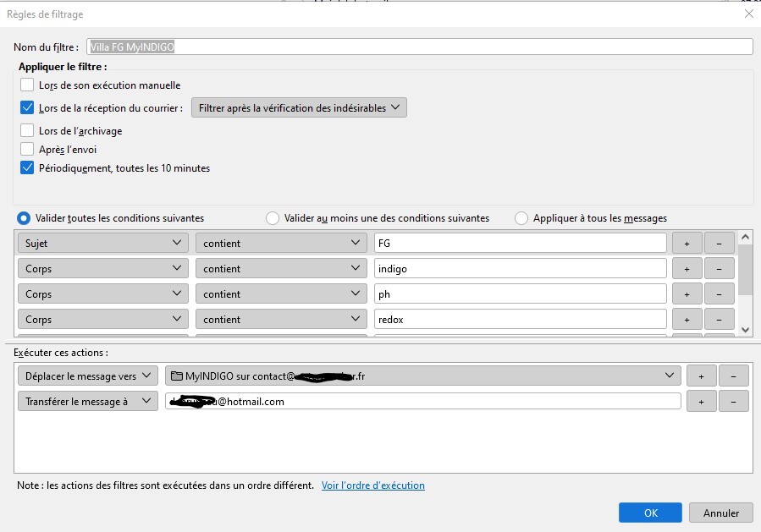Open 'contient' dropdown in the ph row
The width and height of the screenshot is (761, 532).
[x=281, y=293]
